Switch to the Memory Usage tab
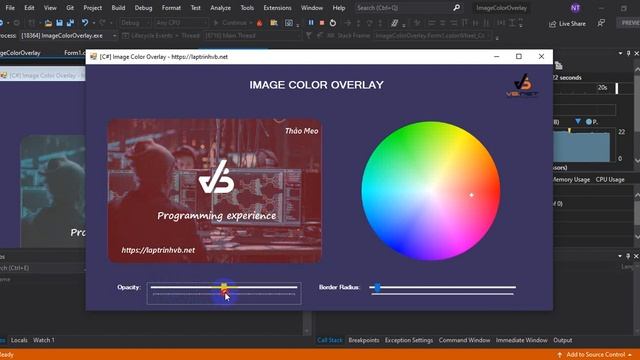Screen dimensions: 640x360 (x=571, y=179)
